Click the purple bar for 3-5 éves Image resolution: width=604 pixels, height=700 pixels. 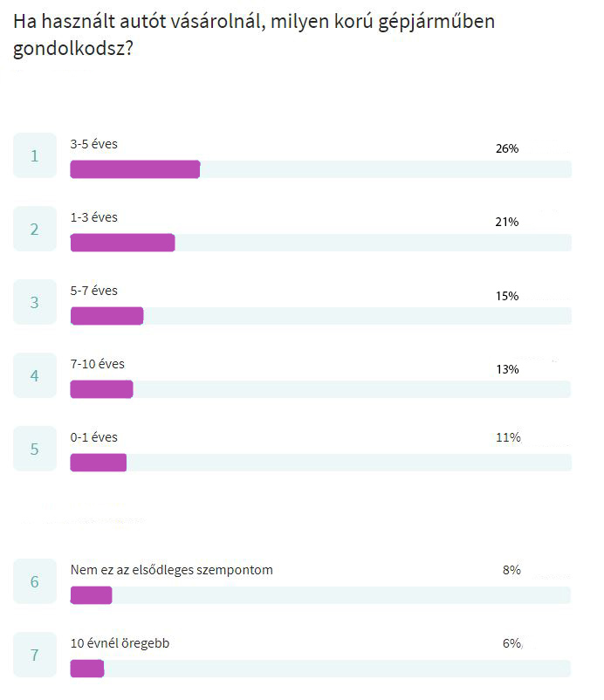134,169
